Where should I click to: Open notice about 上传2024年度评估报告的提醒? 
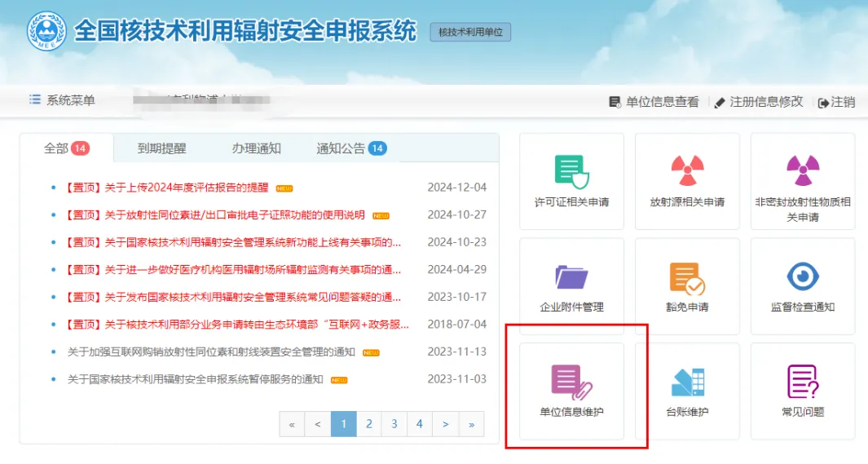167,188
